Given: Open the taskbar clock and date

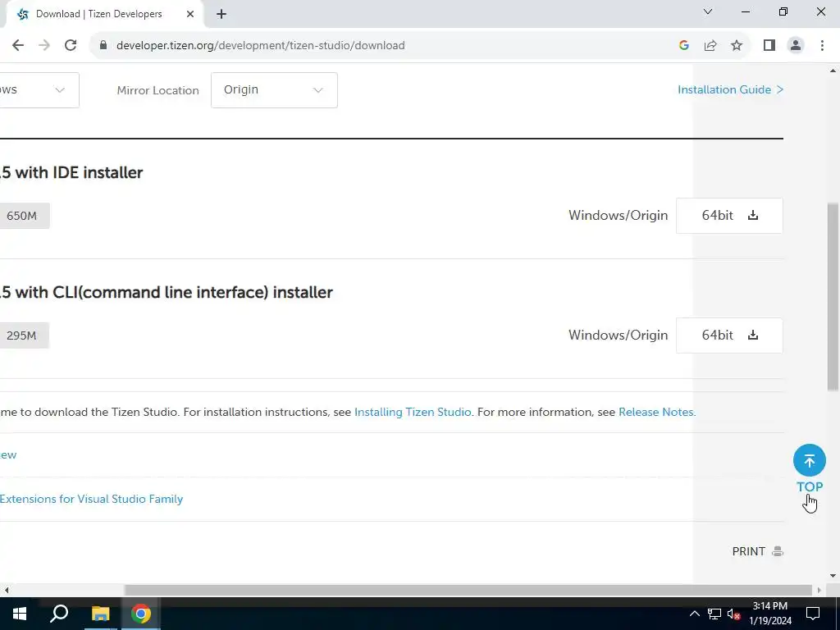Looking at the screenshot, I should [769, 614].
